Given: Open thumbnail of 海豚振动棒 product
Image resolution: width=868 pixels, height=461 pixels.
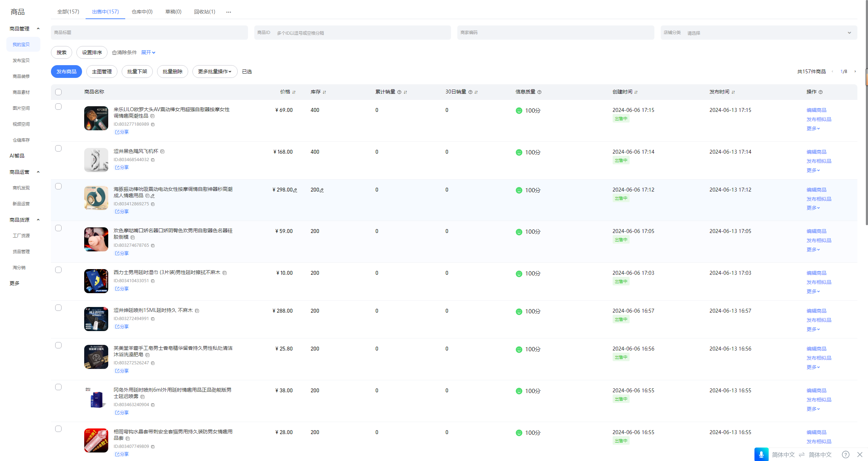Looking at the screenshot, I should (96, 198).
